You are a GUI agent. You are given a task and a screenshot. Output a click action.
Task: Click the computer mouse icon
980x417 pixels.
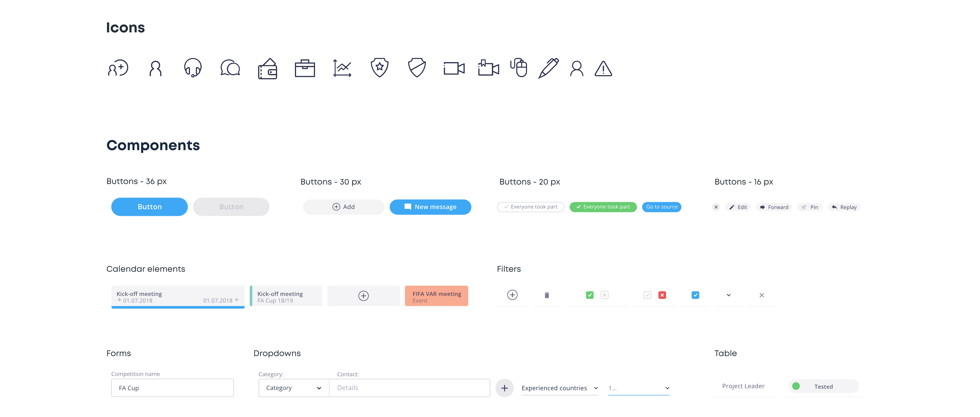(519, 68)
